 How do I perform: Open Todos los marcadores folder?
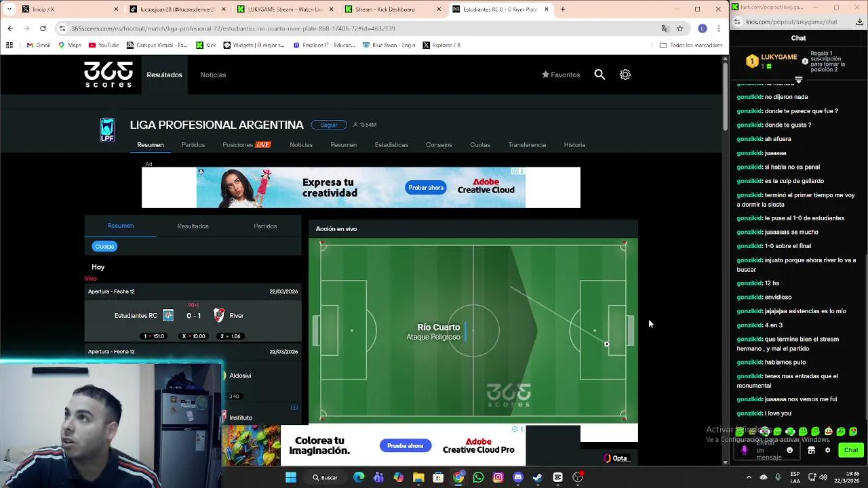[x=690, y=45]
